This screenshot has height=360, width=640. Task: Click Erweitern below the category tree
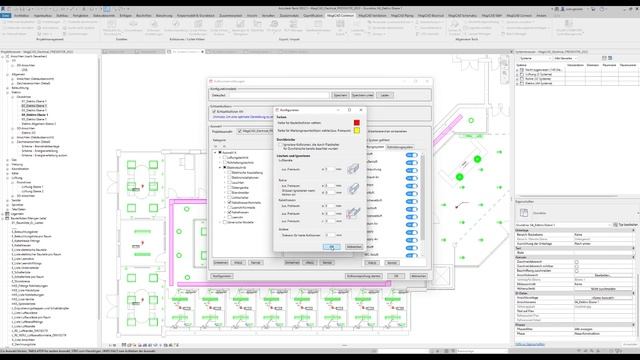(221, 262)
